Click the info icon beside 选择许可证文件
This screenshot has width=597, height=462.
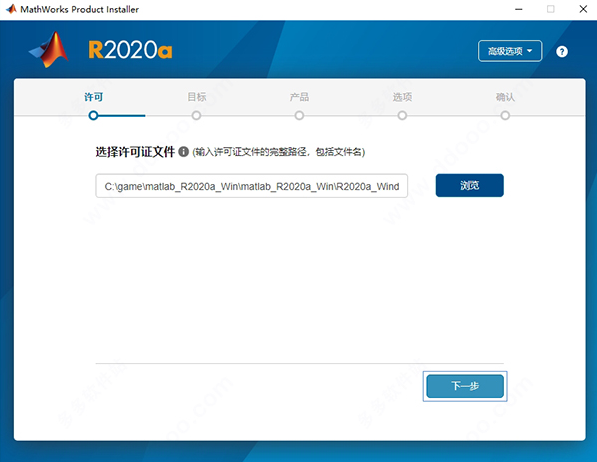(x=184, y=152)
